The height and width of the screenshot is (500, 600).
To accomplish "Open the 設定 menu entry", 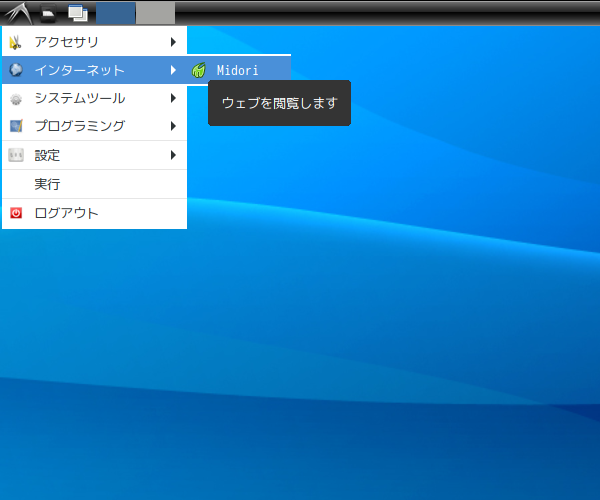I will pos(95,155).
